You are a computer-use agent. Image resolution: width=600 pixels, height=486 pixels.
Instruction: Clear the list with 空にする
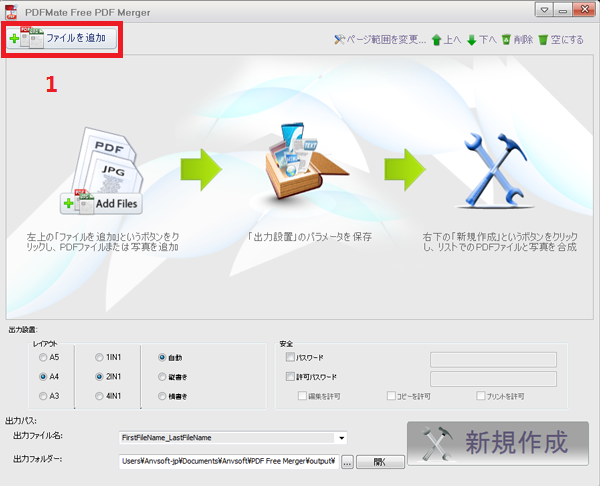coord(561,39)
